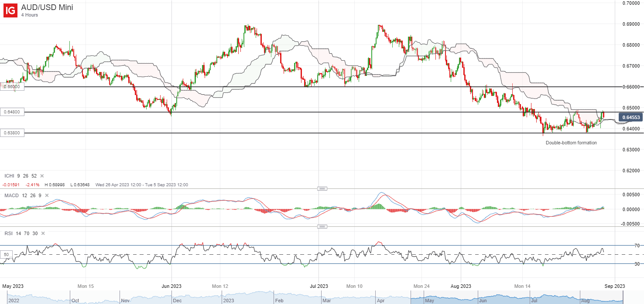Click the 0.69000 price axis label
This screenshot has width=644, height=304.
(631, 24)
